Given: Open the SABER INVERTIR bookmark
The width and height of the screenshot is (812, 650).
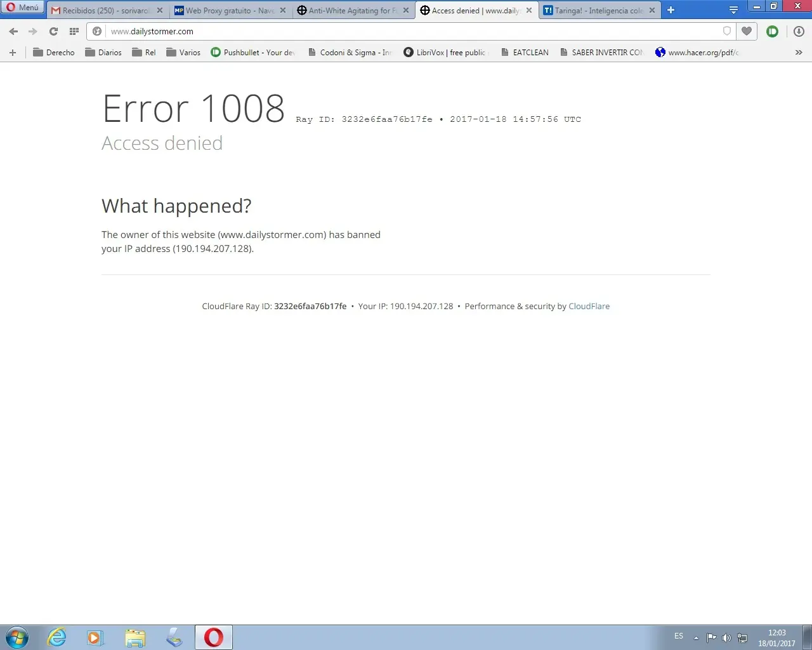Looking at the screenshot, I should (x=601, y=53).
